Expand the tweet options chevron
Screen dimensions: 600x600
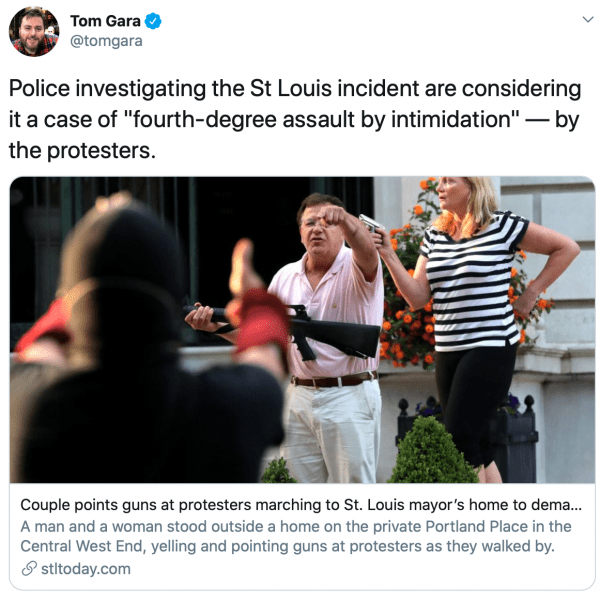click(x=587, y=19)
